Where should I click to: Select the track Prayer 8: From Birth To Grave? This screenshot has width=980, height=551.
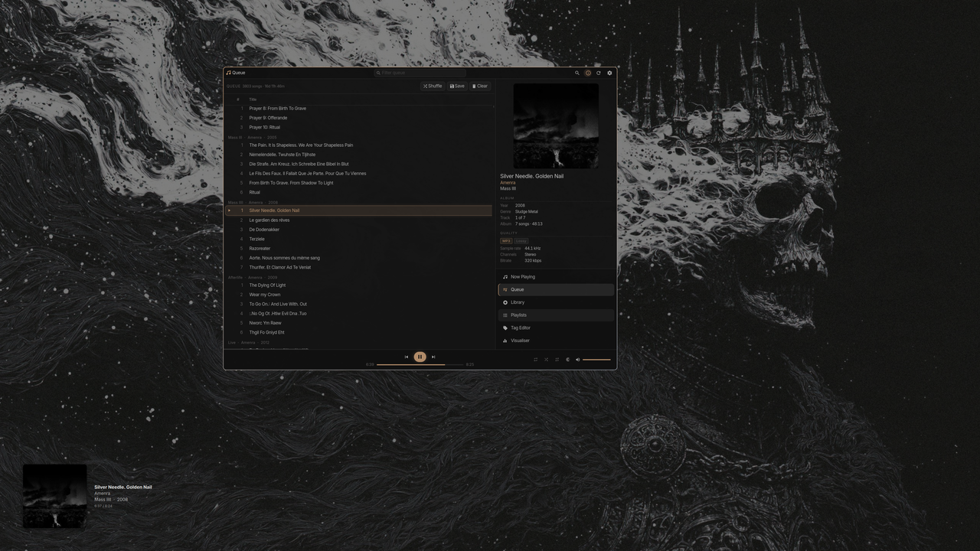pyautogui.click(x=358, y=109)
